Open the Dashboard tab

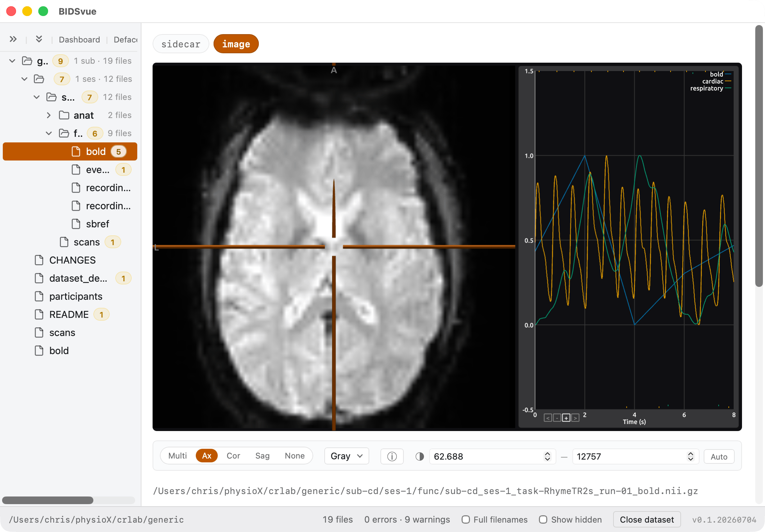click(79, 40)
